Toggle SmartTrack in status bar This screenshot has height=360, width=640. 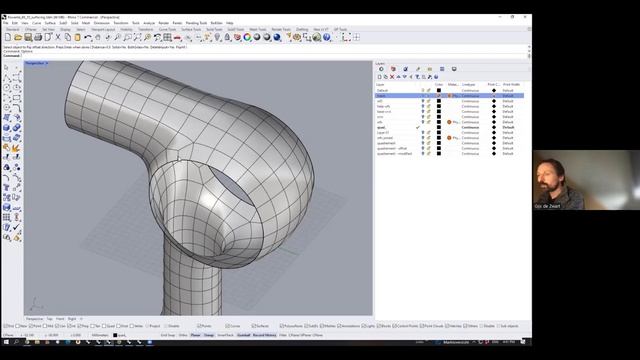[225, 335]
